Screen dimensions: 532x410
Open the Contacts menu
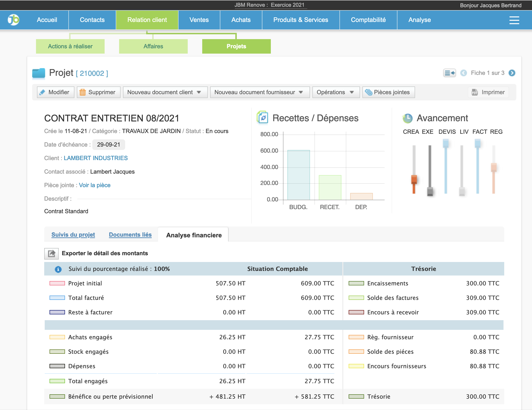(x=92, y=20)
